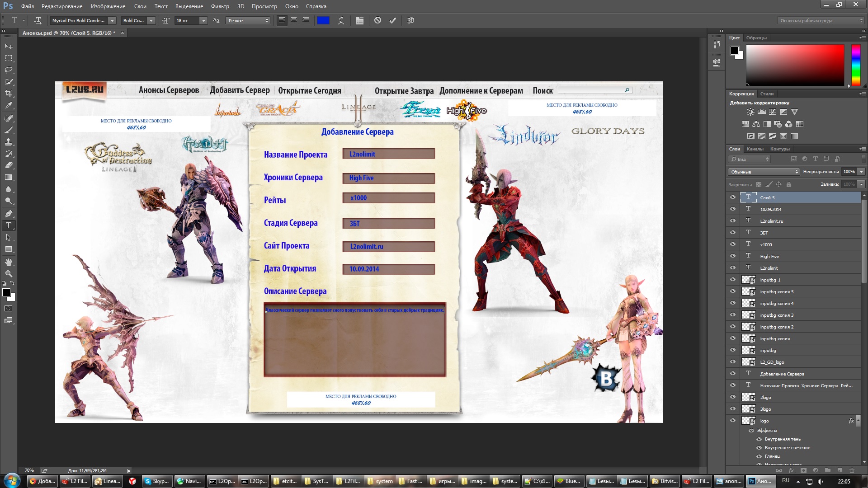Viewport: 868px width, 488px height.
Task: Open Skype from the Windows taskbar
Action: pos(157,481)
